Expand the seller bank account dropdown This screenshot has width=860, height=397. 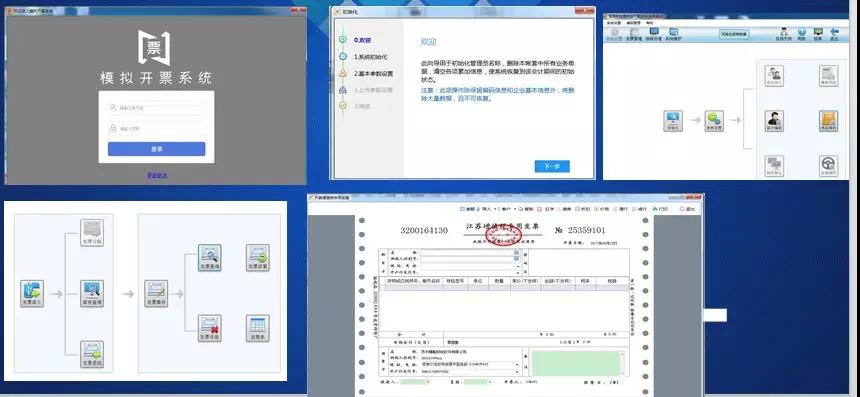(x=518, y=371)
